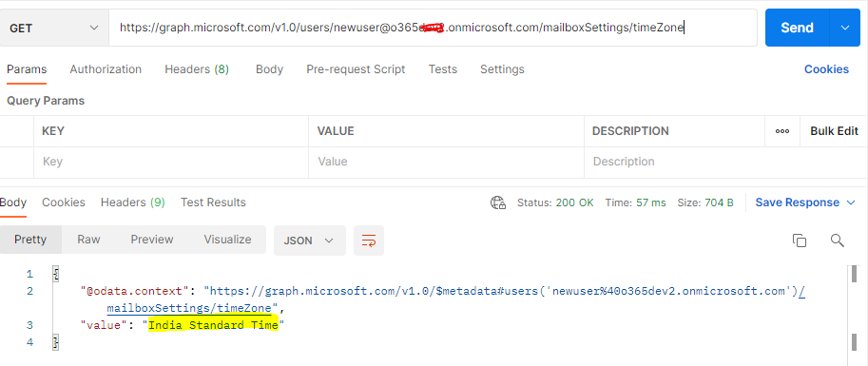
Task: Open the request Cookies link
Action: pos(826,69)
